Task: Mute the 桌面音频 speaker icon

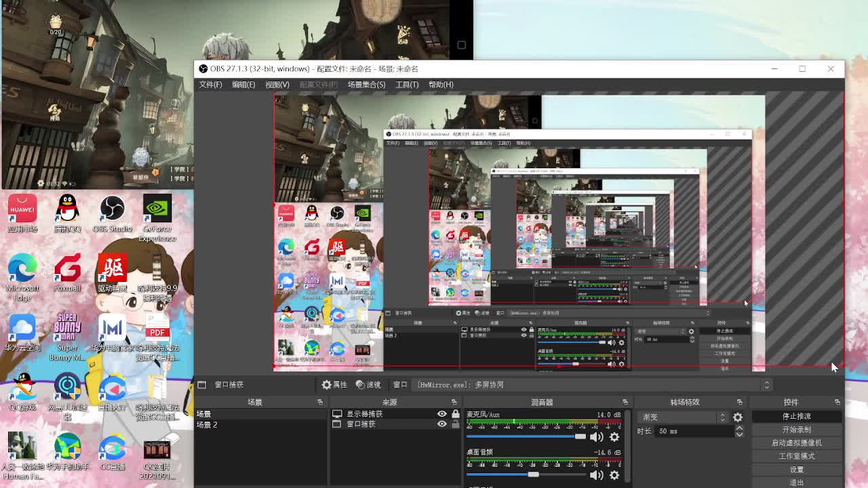Action: tap(597, 475)
